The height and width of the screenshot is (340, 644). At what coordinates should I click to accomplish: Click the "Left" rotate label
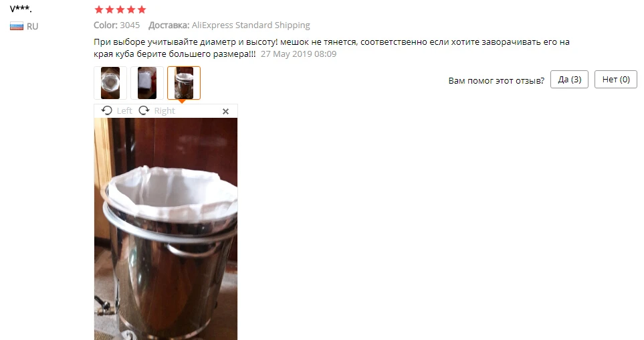click(124, 111)
